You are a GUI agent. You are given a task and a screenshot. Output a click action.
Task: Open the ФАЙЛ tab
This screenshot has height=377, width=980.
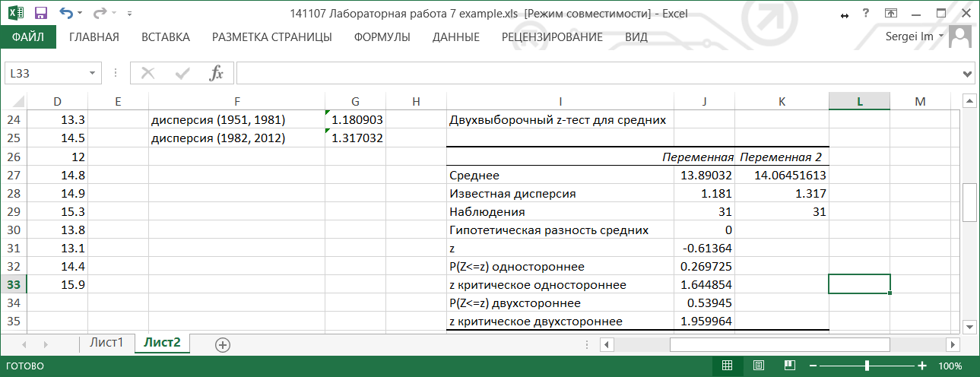point(27,36)
